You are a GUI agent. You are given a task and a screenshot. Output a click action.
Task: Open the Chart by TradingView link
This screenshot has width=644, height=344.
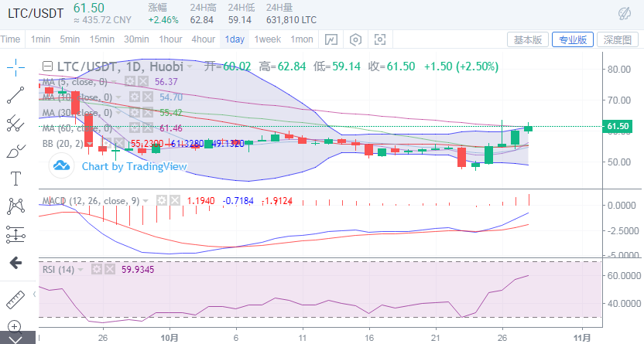(x=135, y=166)
